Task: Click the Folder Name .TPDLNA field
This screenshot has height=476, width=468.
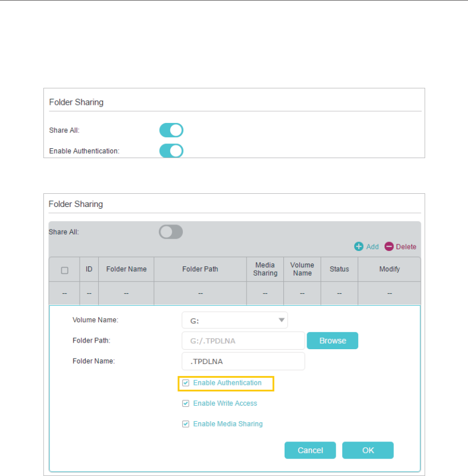Action: 243,361
